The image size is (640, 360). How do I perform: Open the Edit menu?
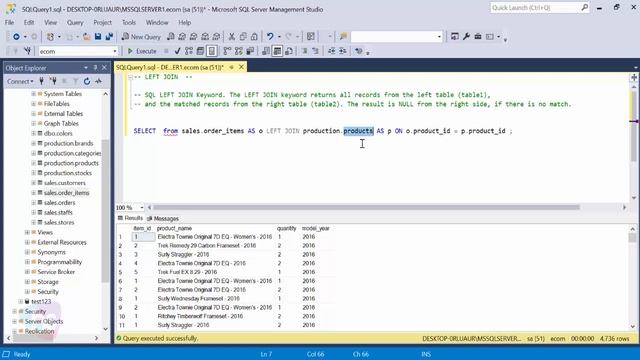(29, 22)
